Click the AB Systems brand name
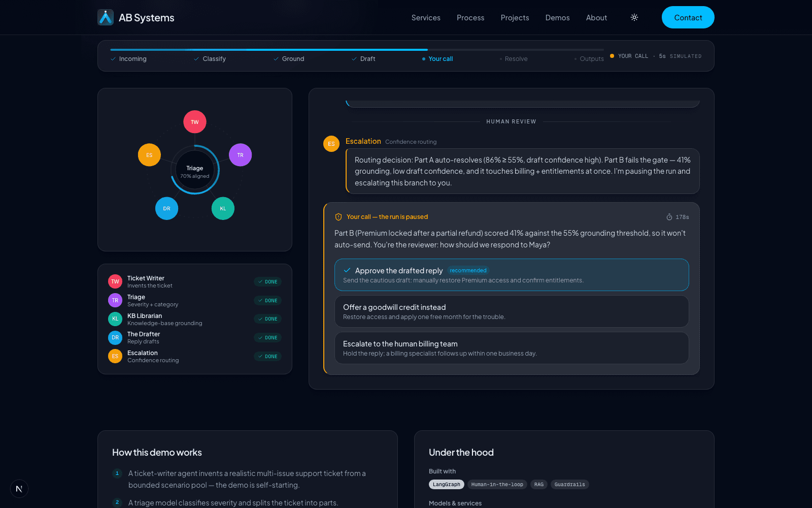 [147, 18]
